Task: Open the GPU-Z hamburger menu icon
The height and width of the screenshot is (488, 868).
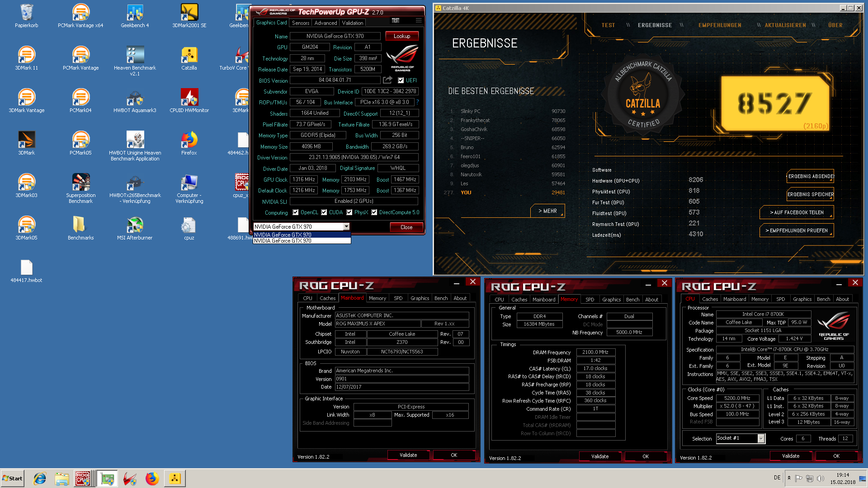Action: (419, 21)
